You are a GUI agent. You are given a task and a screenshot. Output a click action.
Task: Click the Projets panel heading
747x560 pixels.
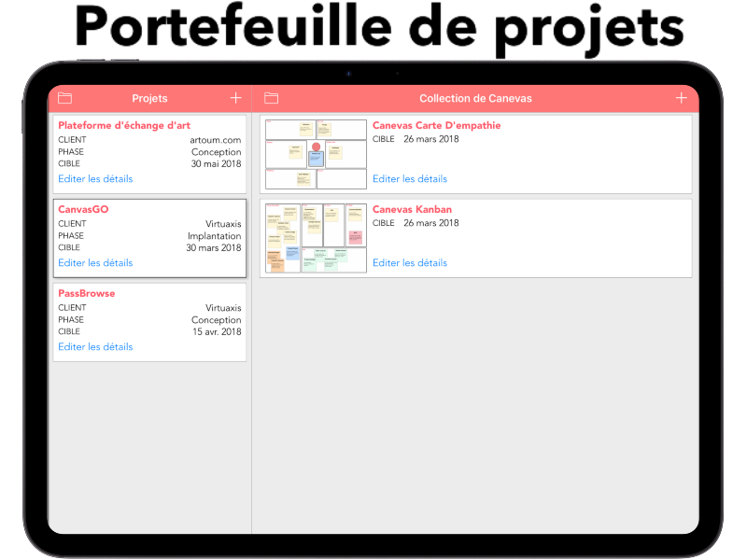coord(149,98)
